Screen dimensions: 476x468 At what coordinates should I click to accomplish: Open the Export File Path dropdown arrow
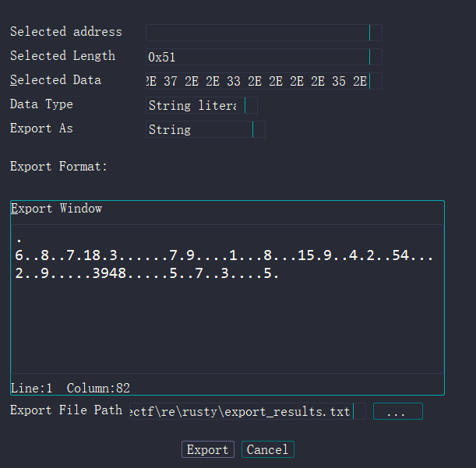pyautogui.click(x=359, y=411)
